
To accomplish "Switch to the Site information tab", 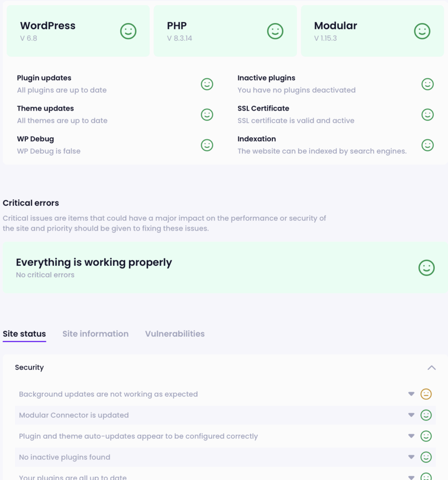I will (96, 334).
